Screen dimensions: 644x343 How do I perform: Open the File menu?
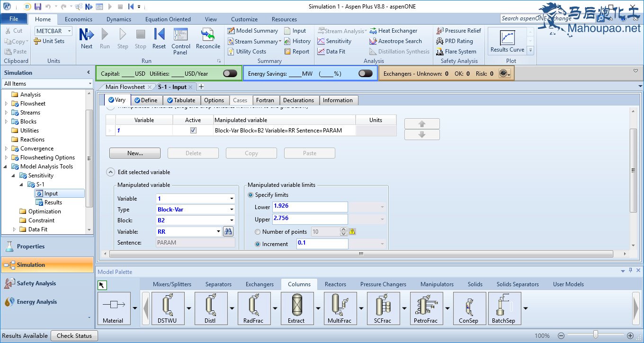tap(14, 19)
